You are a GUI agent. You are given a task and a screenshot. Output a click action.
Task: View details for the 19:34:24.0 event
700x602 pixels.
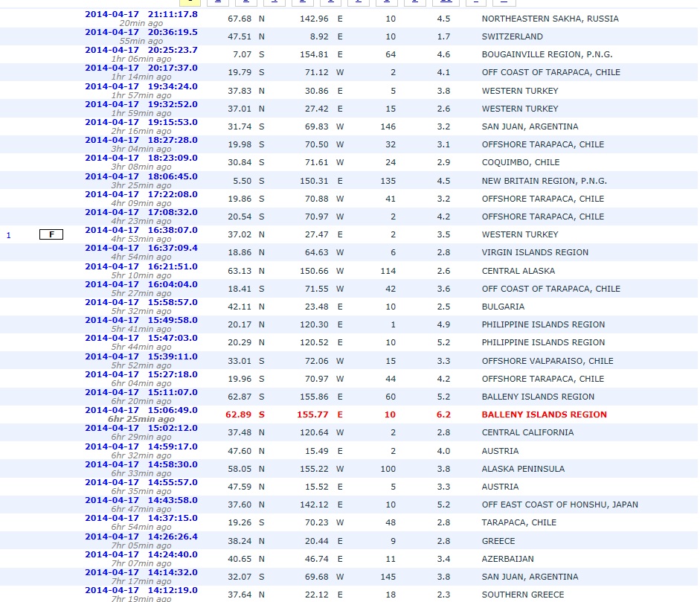point(141,86)
